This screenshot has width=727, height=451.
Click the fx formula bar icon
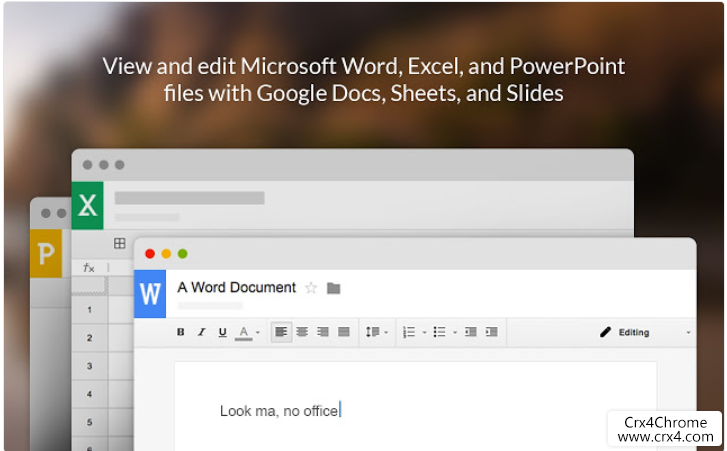click(x=89, y=267)
